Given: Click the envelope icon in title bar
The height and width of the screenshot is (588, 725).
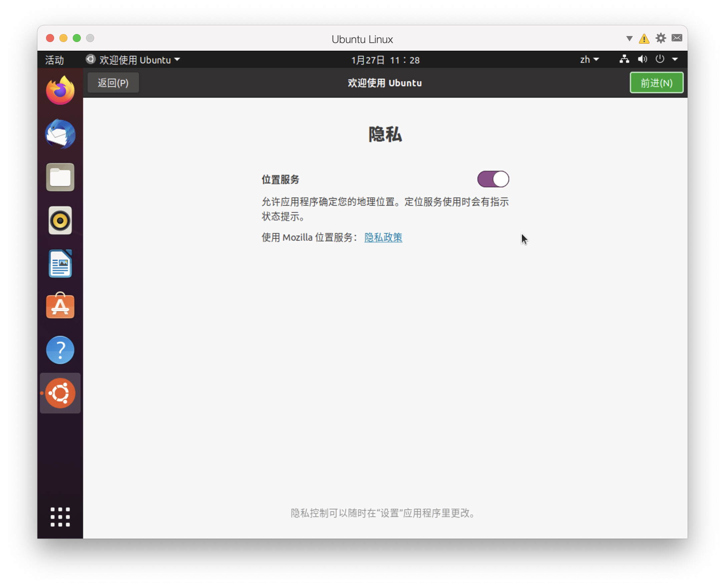Looking at the screenshot, I should click(x=677, y=38).
